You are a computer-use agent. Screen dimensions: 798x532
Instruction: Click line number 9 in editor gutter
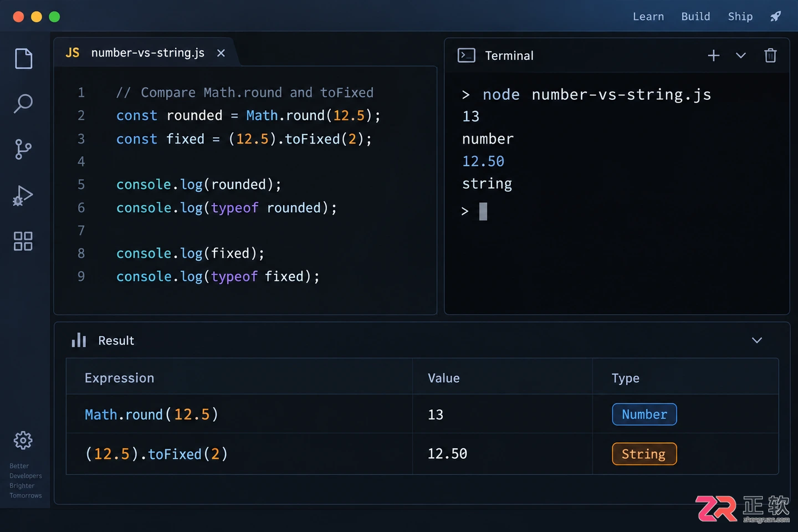tap(81, 277)
